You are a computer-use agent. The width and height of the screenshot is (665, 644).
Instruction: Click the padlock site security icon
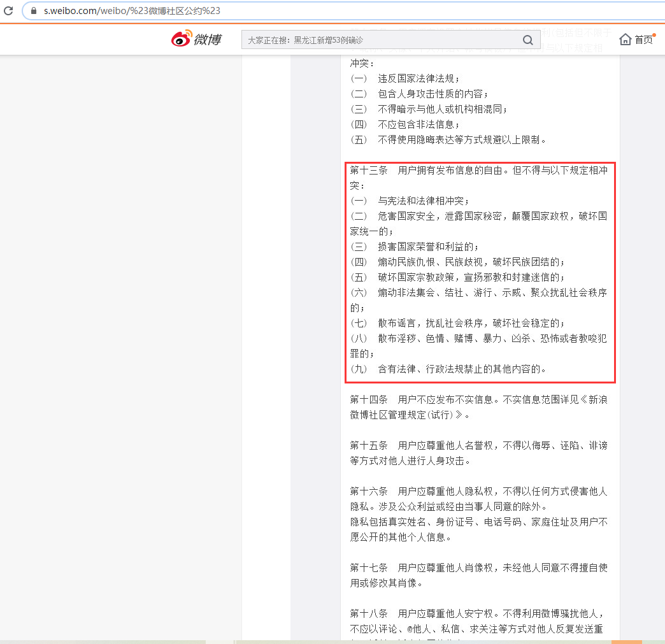(x=34, y=11)
